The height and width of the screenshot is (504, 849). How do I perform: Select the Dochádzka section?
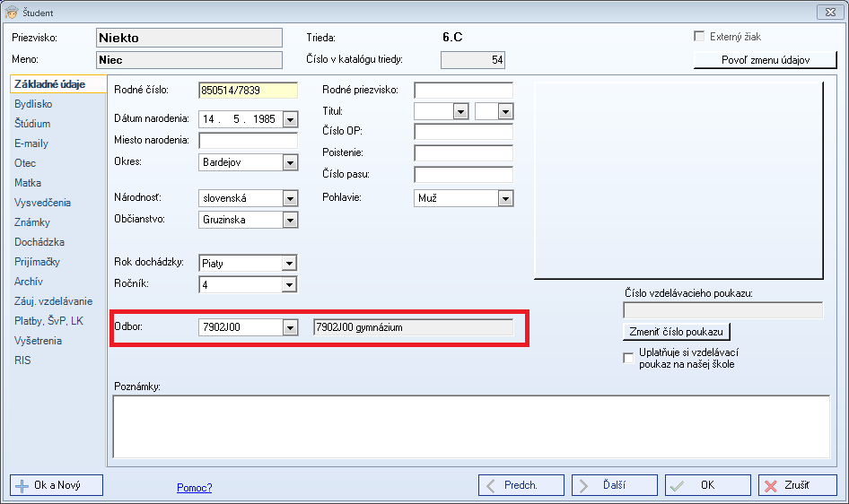pos(39,242)
